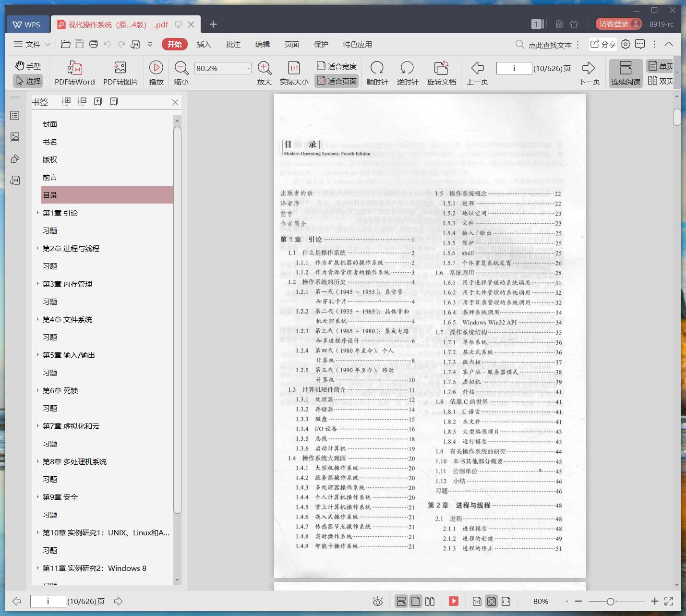Switch to 保护 ribbon tab

pos(321,44)
